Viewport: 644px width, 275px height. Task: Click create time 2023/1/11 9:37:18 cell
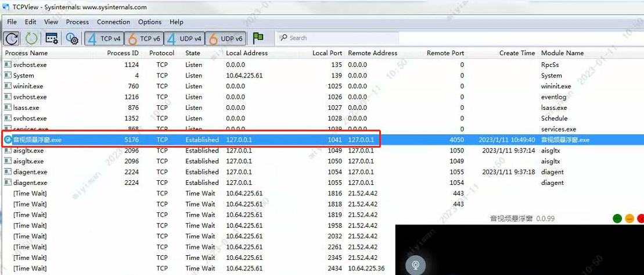tap(509, 172)
